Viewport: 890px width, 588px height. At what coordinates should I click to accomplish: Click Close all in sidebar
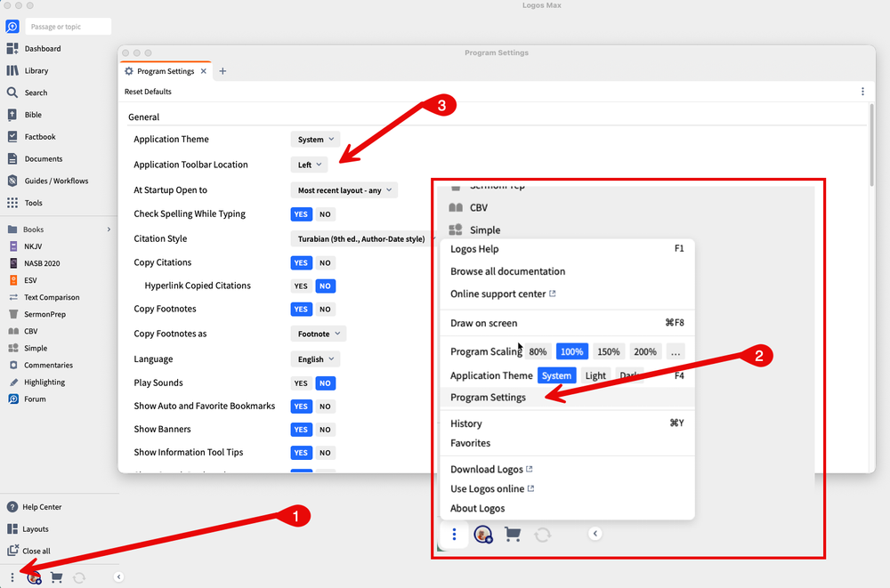pyautogui.click(x=29, y=552)
